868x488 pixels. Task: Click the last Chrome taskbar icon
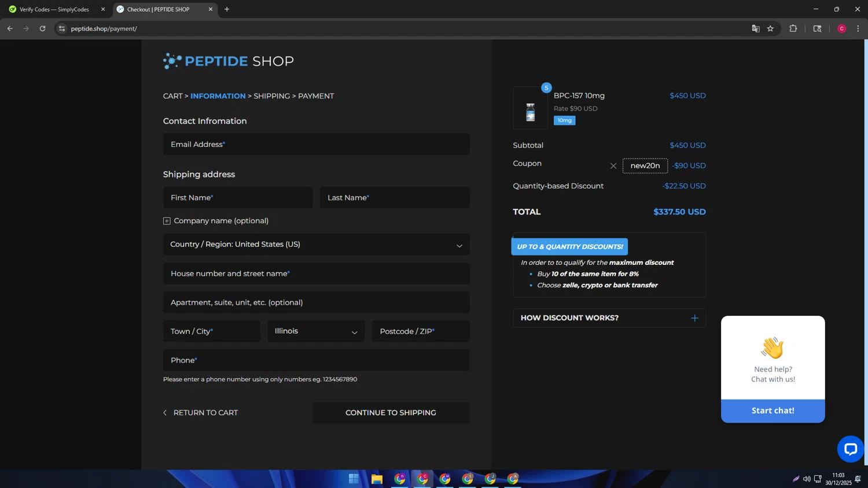(x=513, y=479)
